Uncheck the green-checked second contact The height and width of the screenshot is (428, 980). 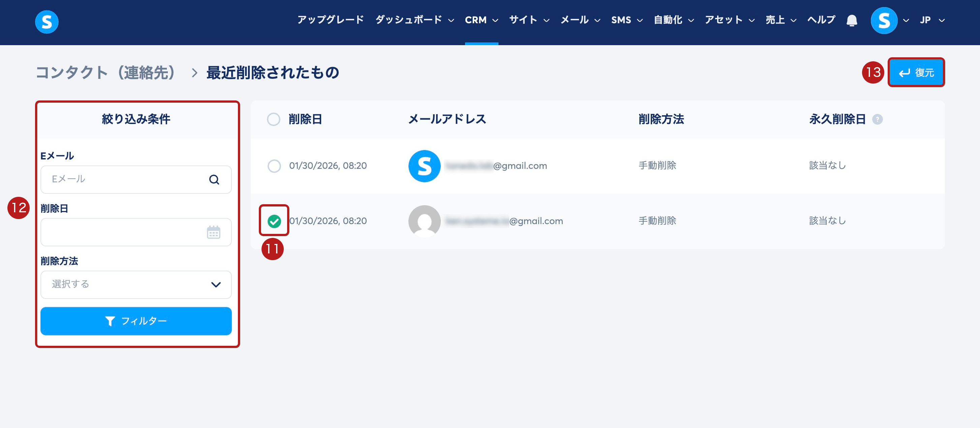click(274, 221)
